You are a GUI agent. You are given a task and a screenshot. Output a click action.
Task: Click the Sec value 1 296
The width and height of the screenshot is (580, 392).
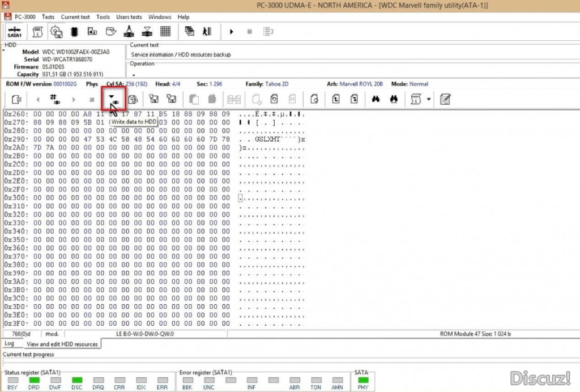pos(216,84)
